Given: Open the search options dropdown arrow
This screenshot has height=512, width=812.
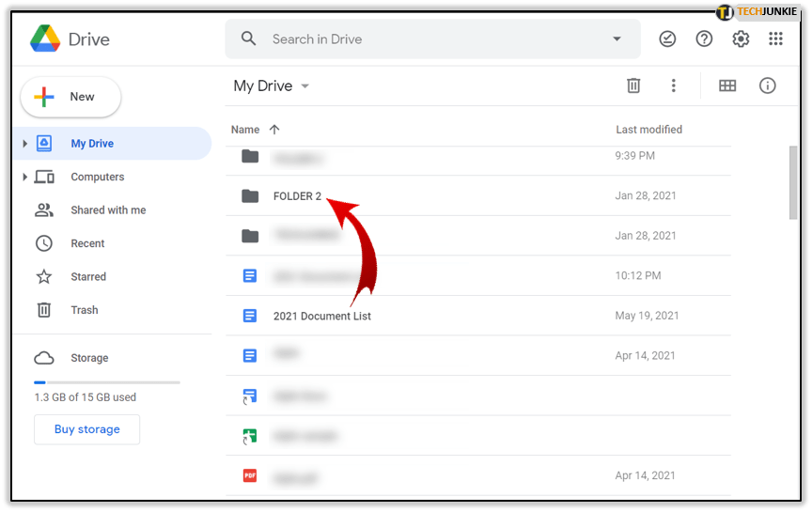Looking at the screenshot, I should tap(617, 39).
